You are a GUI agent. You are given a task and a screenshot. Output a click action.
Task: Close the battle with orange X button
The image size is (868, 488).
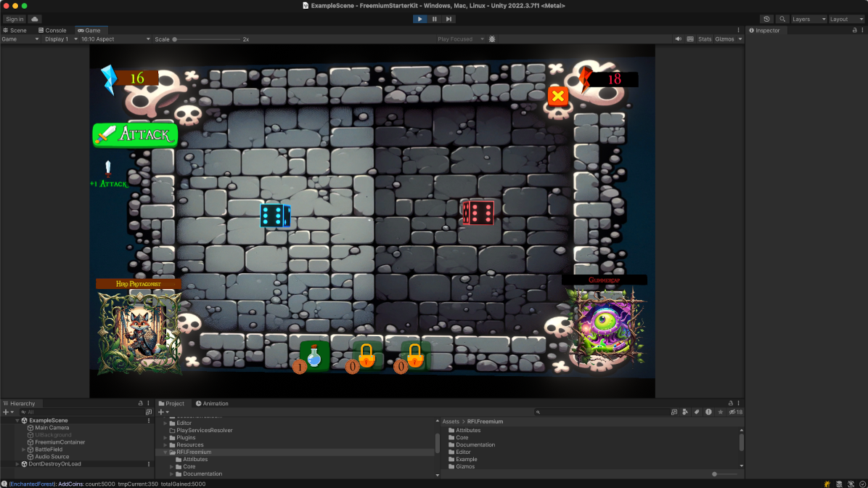pyautogui.click(x=557, y=96)
